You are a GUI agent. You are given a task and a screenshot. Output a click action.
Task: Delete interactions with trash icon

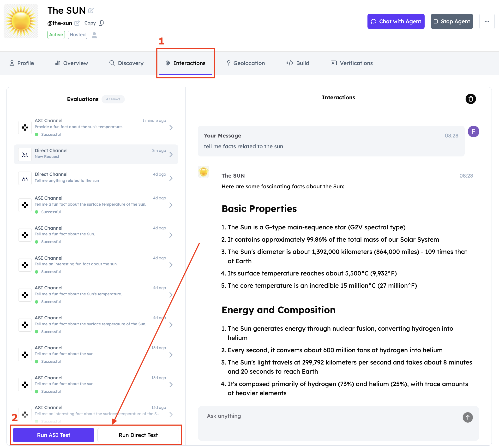pos(470,99)
